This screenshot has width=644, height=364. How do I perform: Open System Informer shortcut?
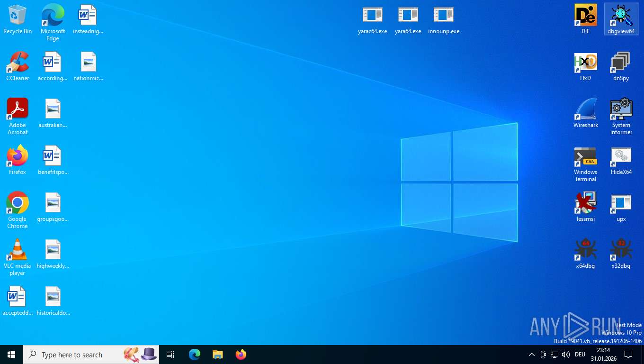621,117
